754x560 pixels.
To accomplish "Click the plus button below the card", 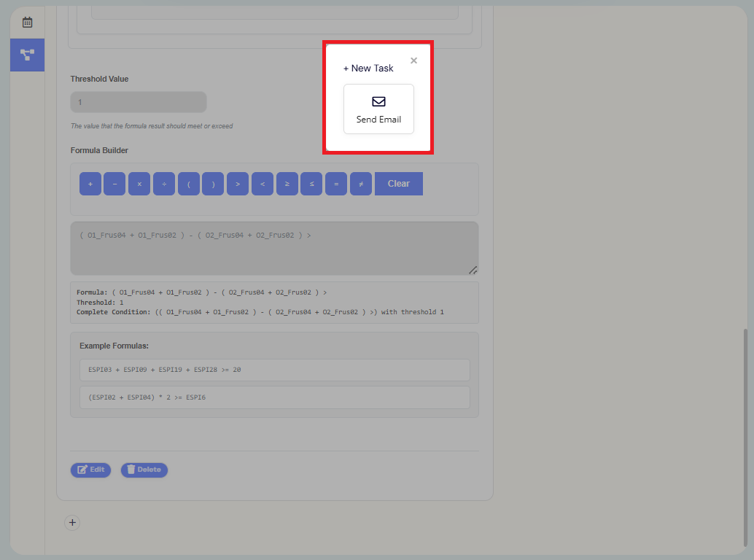I will coord(72,522).
